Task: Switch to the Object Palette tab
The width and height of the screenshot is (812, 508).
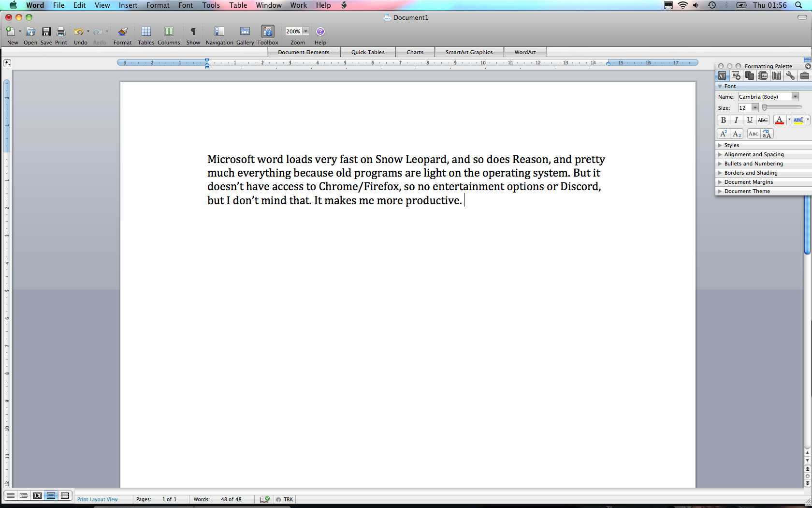Action: (x=736, y=75)
